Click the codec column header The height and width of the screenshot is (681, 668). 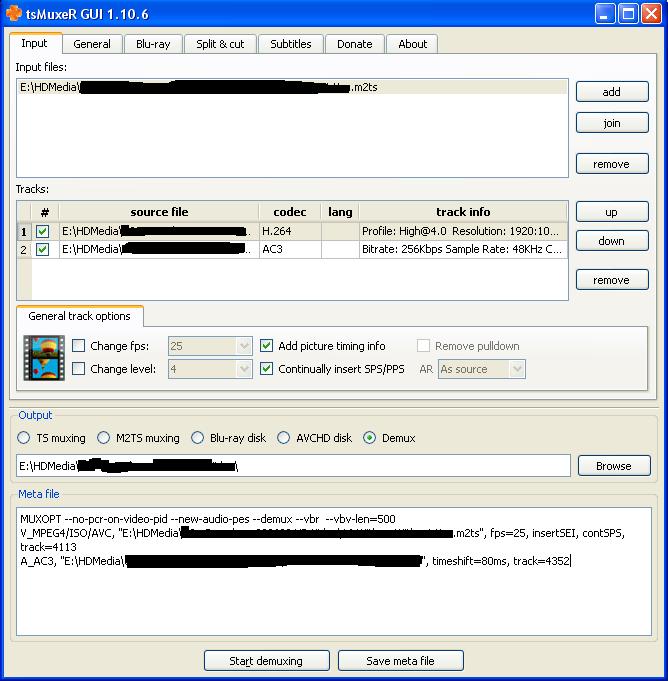290,212
